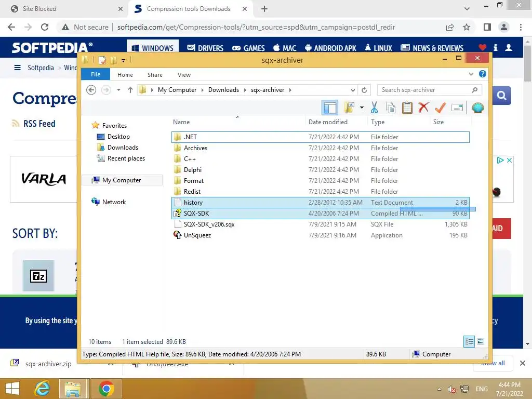Screen dimensions: 532x399
Task: Open the GAMES section on Softpedia
Action: click(x=248, y=48)
